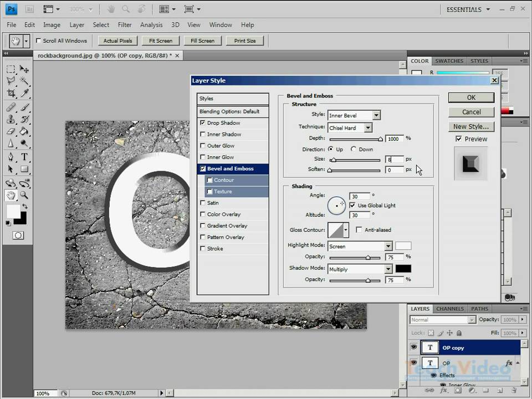Choose the Paint Bucket tool
Image resolution: width=532 pixels, height=399 pixels.
(24, 131)
